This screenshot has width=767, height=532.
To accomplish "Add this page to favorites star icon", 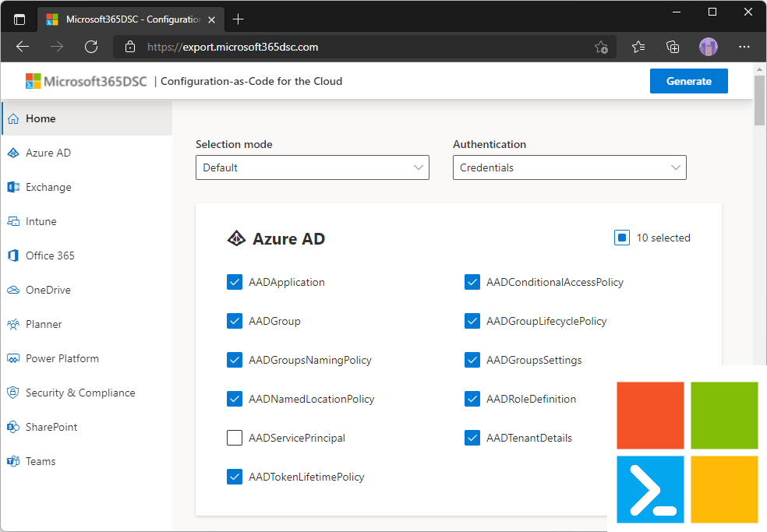I will [x=601, y=47].
